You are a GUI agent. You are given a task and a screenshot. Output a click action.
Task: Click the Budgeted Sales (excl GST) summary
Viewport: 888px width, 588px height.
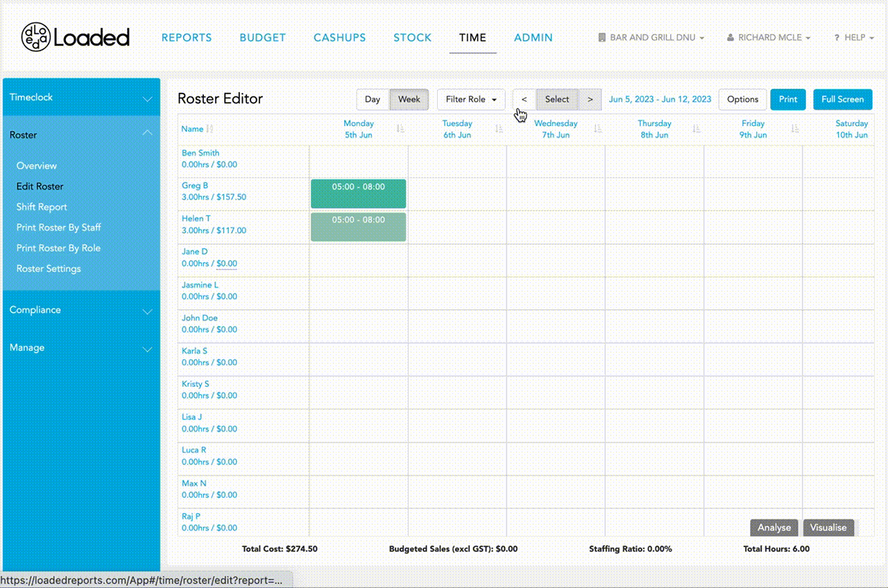coord(454,549)
